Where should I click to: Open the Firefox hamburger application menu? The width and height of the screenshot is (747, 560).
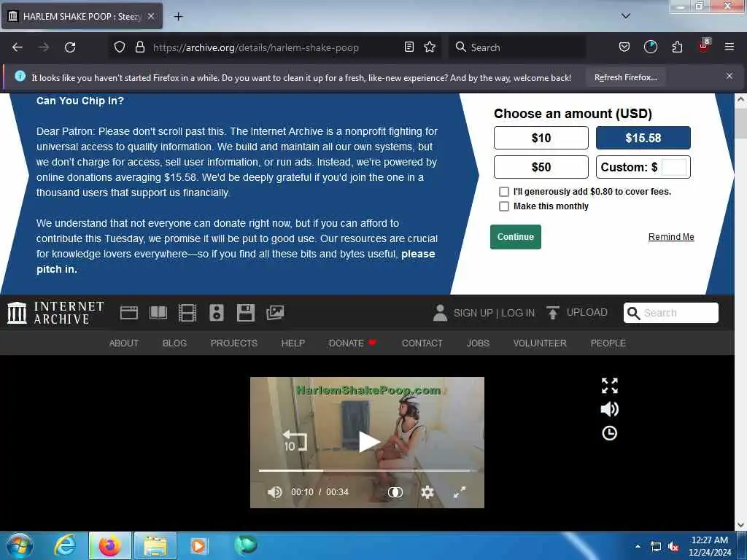pos(729,47)
